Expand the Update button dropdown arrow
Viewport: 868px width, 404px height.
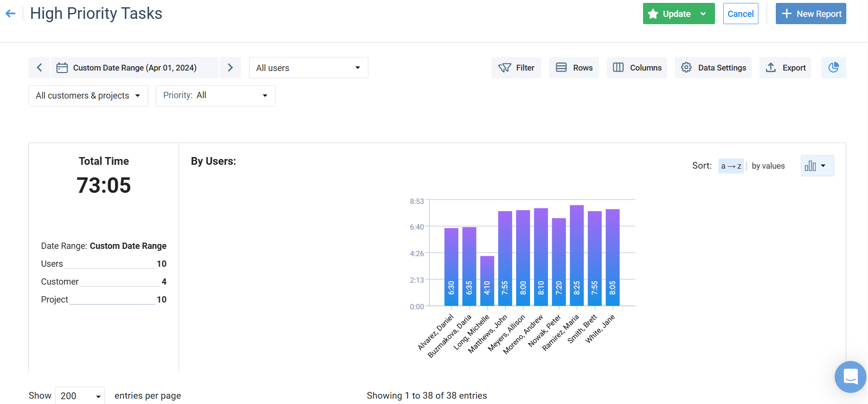703,14
